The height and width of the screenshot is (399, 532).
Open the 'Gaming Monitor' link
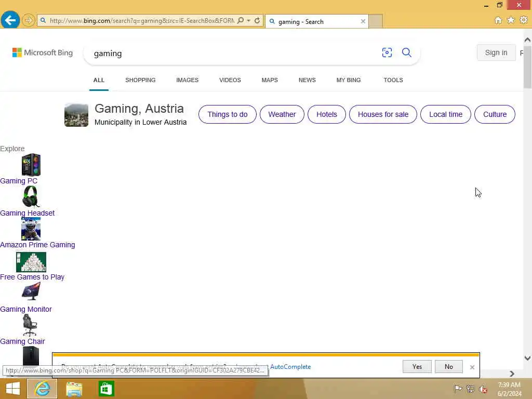pyautogui.click(x=26, y=310)
